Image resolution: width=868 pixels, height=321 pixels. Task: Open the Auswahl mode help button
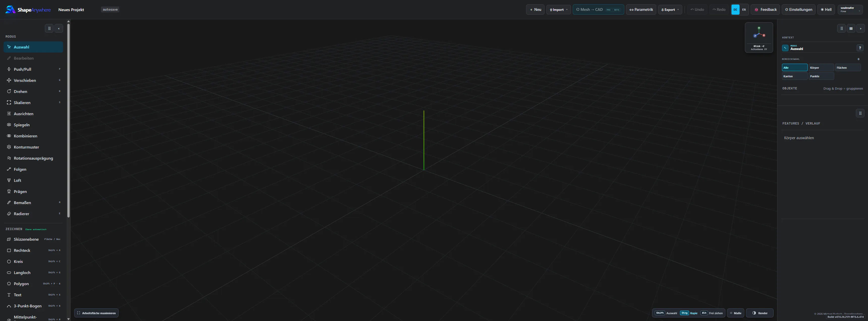pos(860,48)
